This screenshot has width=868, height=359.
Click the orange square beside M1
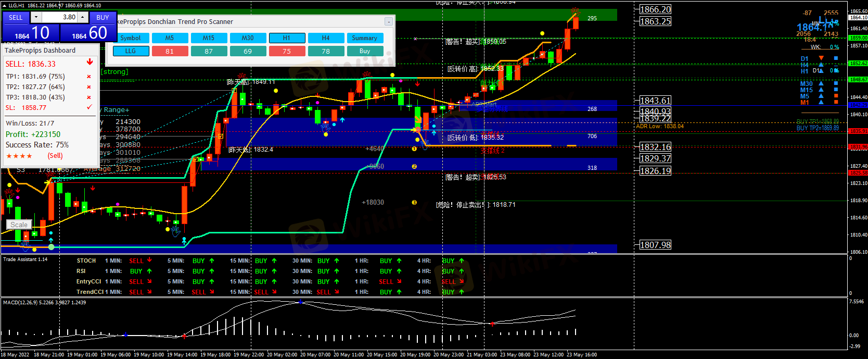(836, 102)
